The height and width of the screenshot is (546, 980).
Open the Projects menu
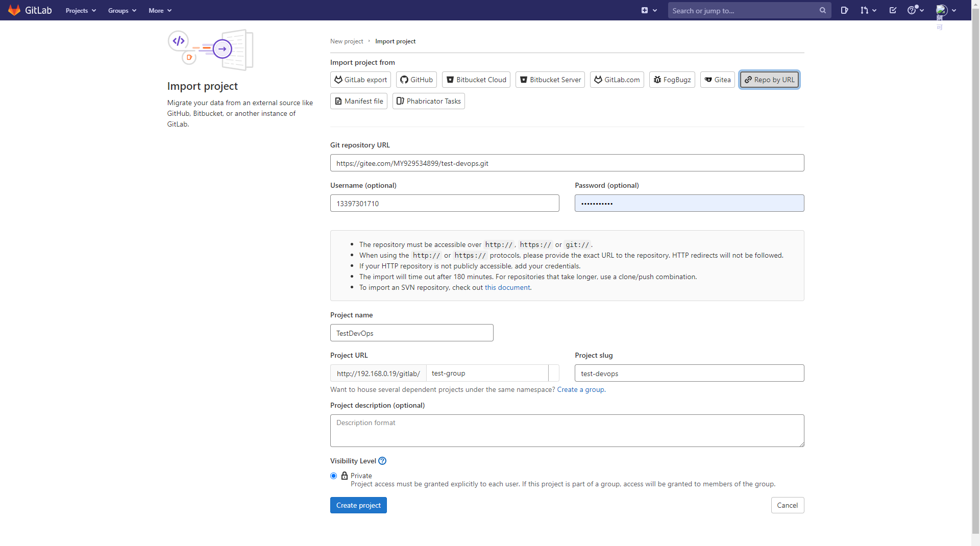point(81,11)
